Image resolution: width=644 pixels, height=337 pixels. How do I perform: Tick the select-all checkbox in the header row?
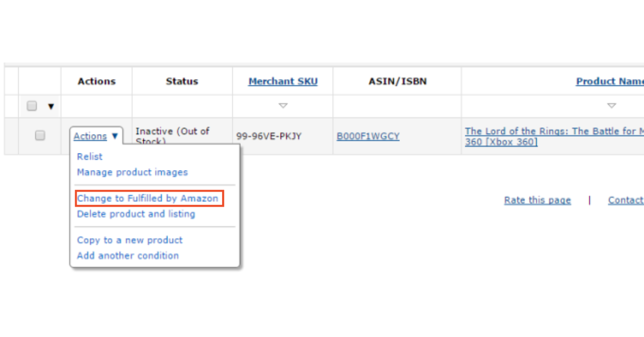click(32, 106)
